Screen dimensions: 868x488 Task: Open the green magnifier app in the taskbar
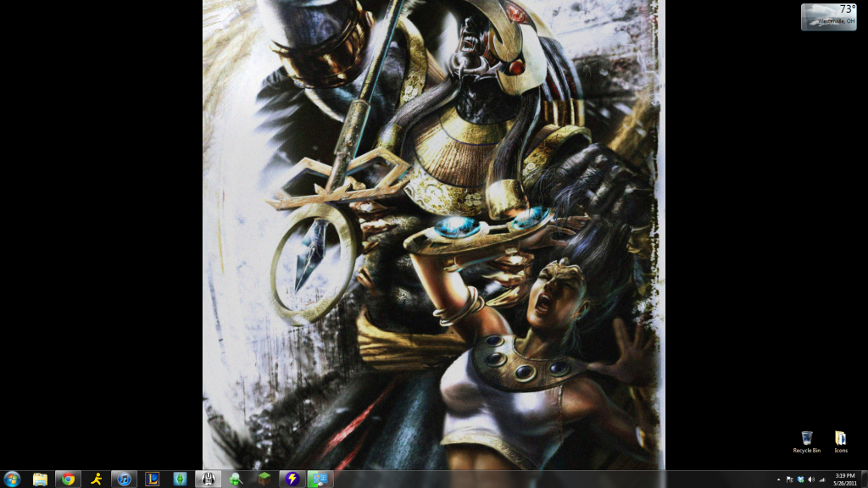click(236, 480)
